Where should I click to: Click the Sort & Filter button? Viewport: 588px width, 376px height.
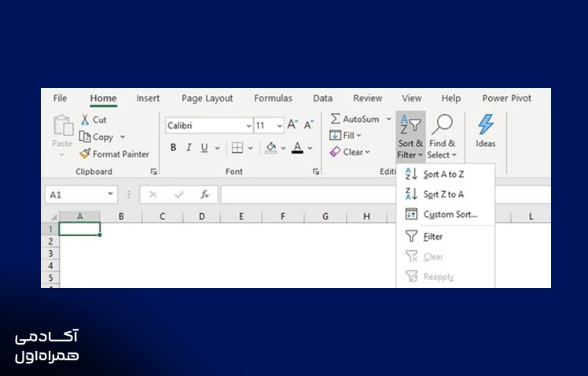410,137
